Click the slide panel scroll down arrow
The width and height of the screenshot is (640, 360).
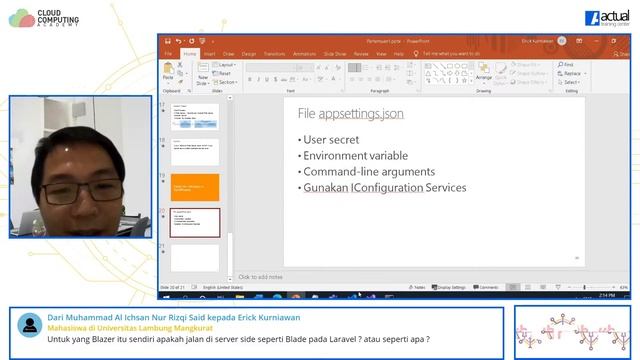coord(230,279)
